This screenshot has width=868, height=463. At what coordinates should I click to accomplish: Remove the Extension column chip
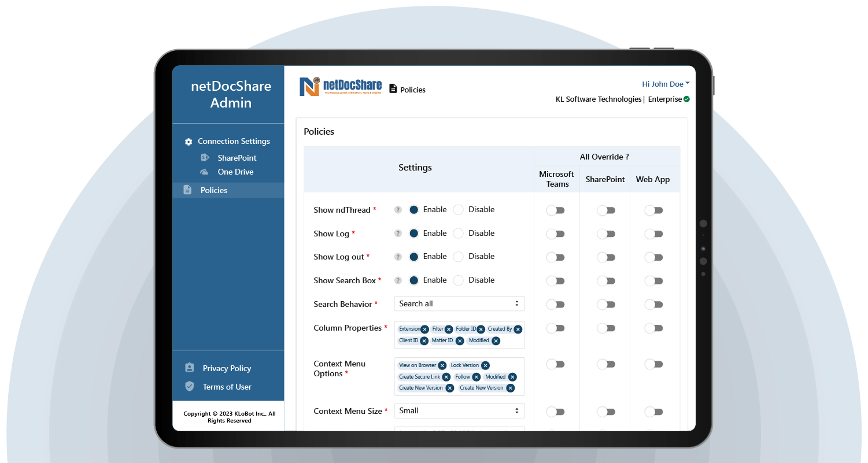click(424, 329)
